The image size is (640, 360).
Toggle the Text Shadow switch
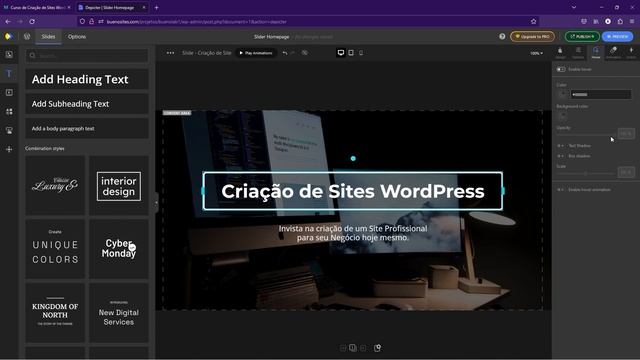(x=560, y=146)
